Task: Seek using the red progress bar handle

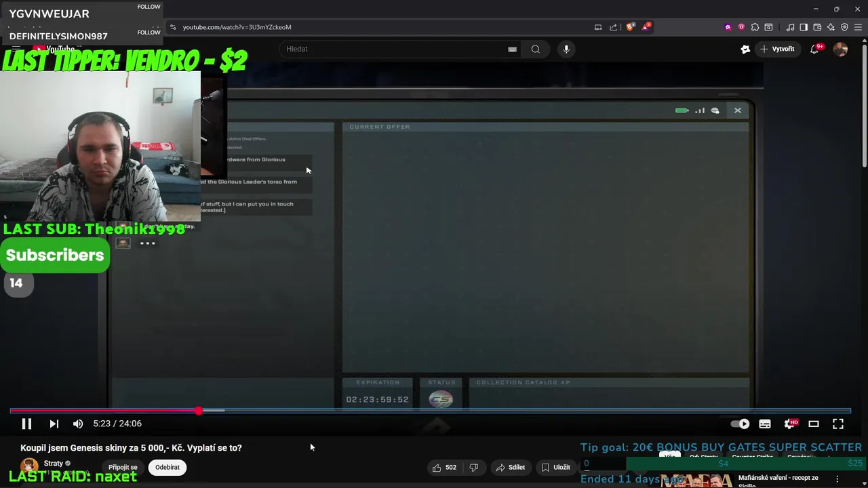Action: 198,411
